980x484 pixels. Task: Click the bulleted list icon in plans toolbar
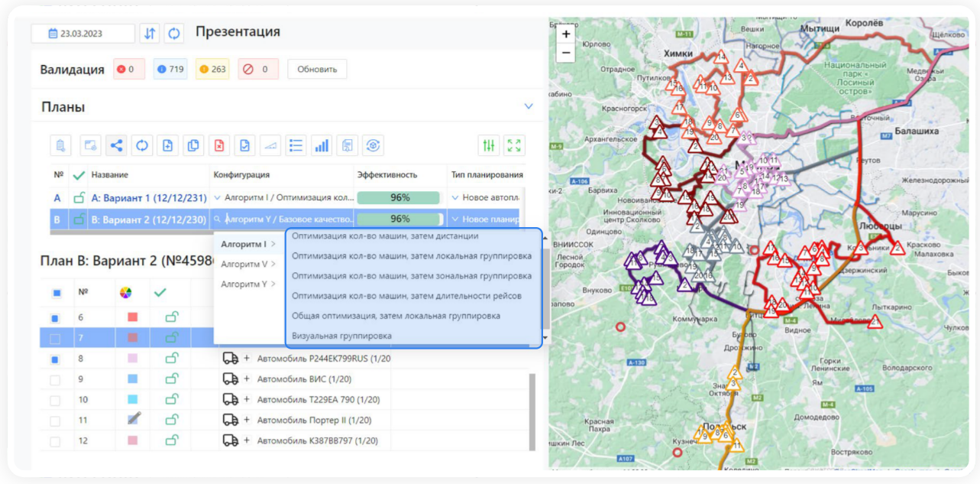point(296,145)
